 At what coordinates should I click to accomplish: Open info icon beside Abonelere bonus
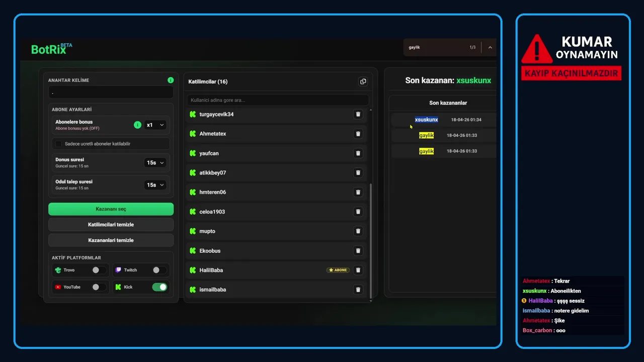click(137, 125)
